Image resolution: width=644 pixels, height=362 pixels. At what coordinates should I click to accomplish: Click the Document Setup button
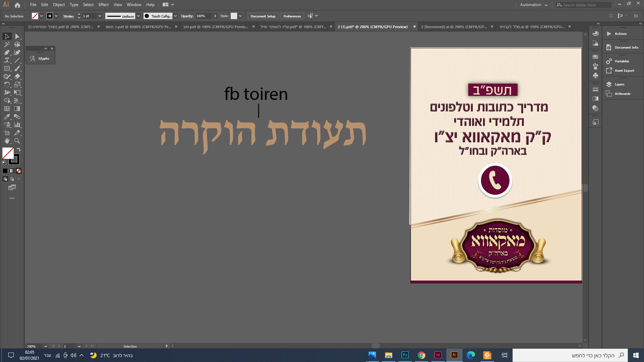[263, 16]
